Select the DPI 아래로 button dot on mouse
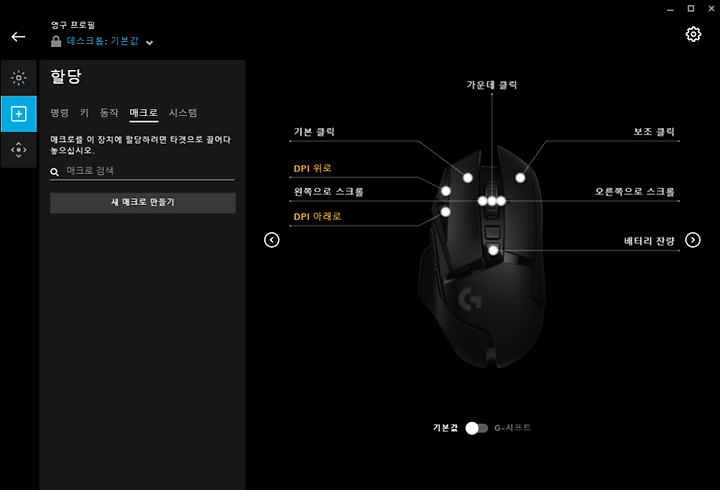The width and height of the screenshot is (720, 490). [x=445, y=212]
